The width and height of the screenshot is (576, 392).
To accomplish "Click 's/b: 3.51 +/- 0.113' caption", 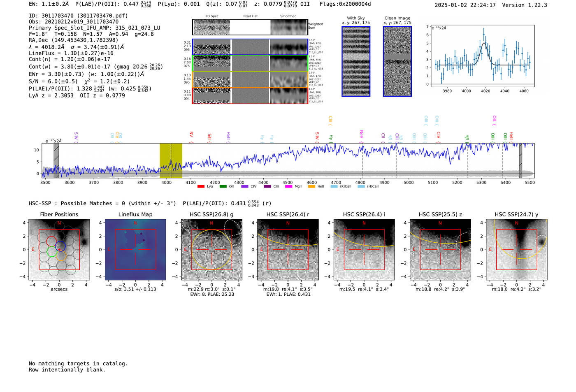I will click(135, 289).
